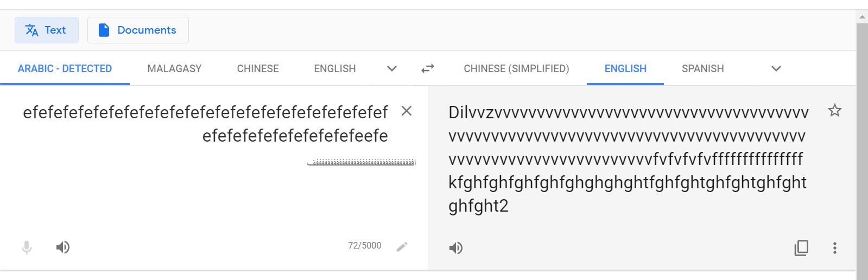
Task: Listen to the source text audio
Action: pyautogui.click(x=63, y=247)
